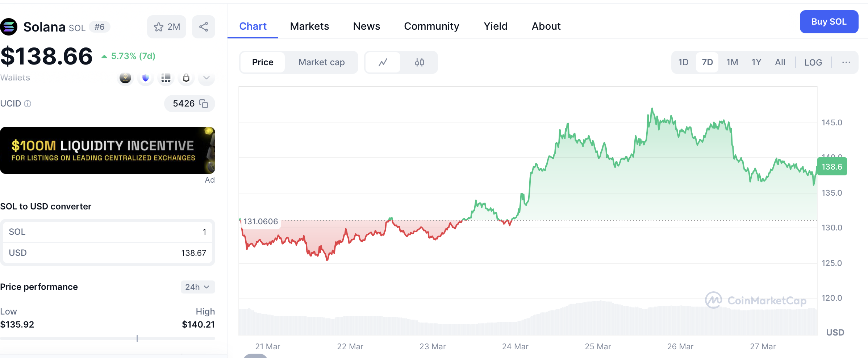This screenshot has width=868, height=358.
Task: Open the $100M Liquidity Incentive ad
Action: pos(107,150)
